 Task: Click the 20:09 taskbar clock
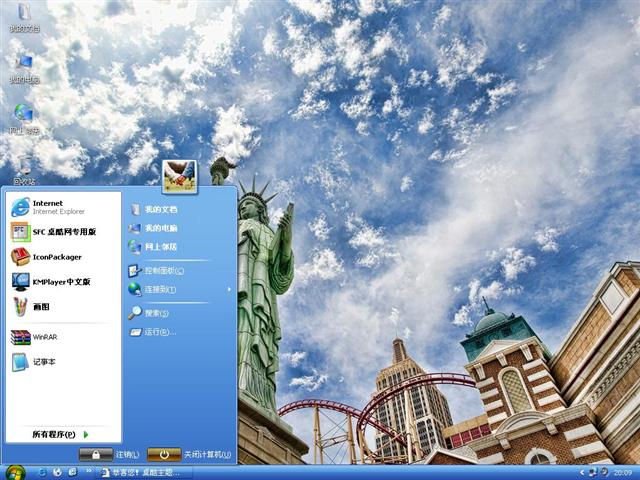click(x=623, y=473)
